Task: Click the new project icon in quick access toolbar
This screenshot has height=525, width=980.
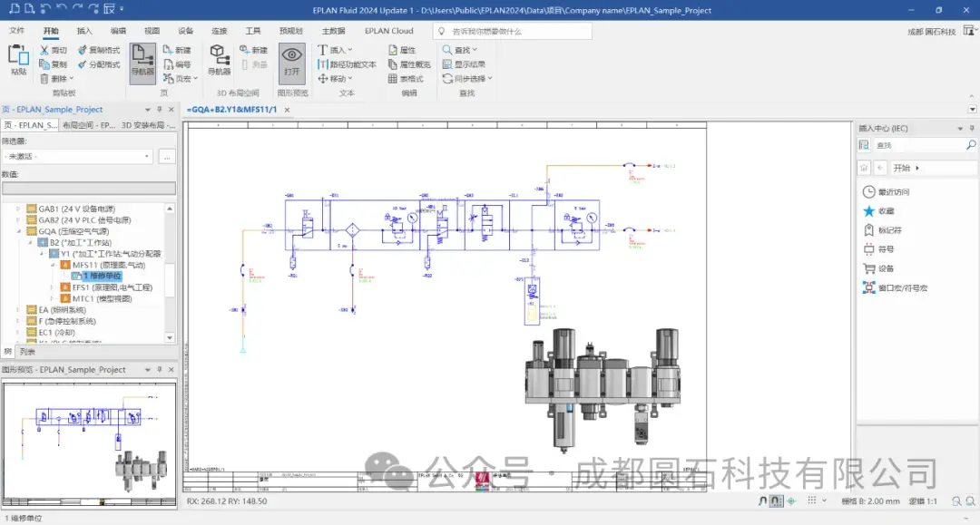Action: pos(14,9)
